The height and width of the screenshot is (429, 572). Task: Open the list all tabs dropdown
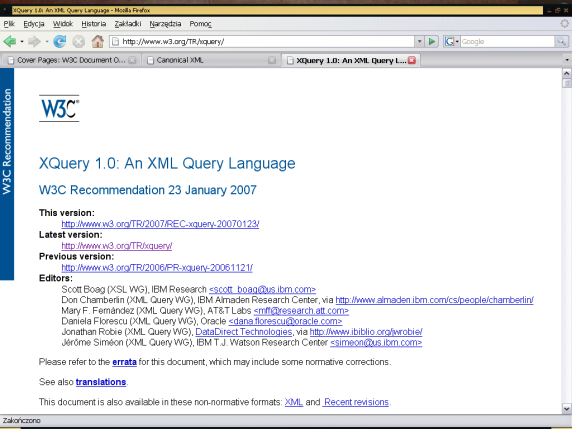click(x=567, y=60)
